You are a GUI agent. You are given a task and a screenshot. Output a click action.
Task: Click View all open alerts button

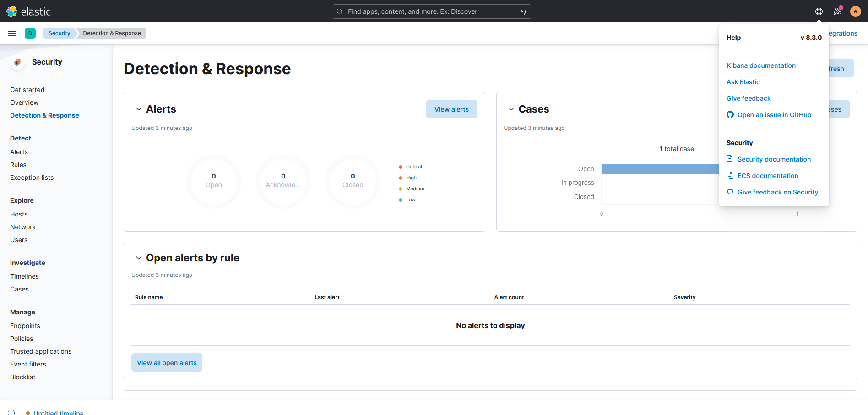pyautogui.click(x=167, y=362)
